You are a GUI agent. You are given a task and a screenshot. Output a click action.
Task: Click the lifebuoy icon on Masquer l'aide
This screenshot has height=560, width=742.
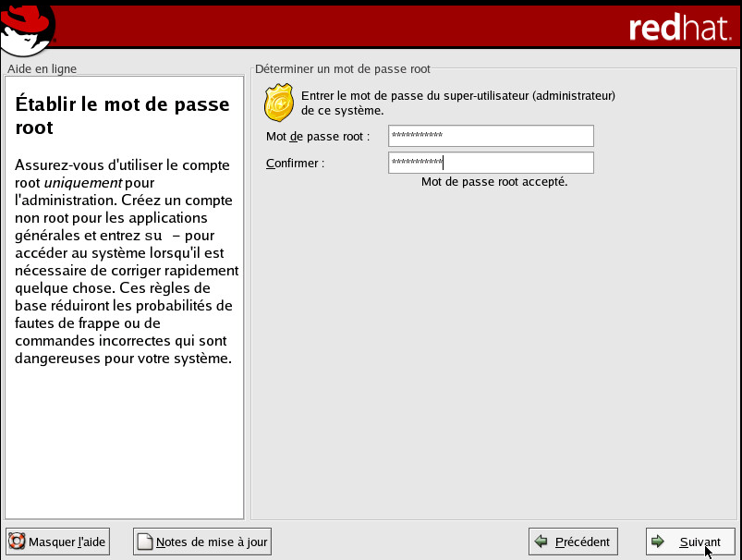point(17,542)
